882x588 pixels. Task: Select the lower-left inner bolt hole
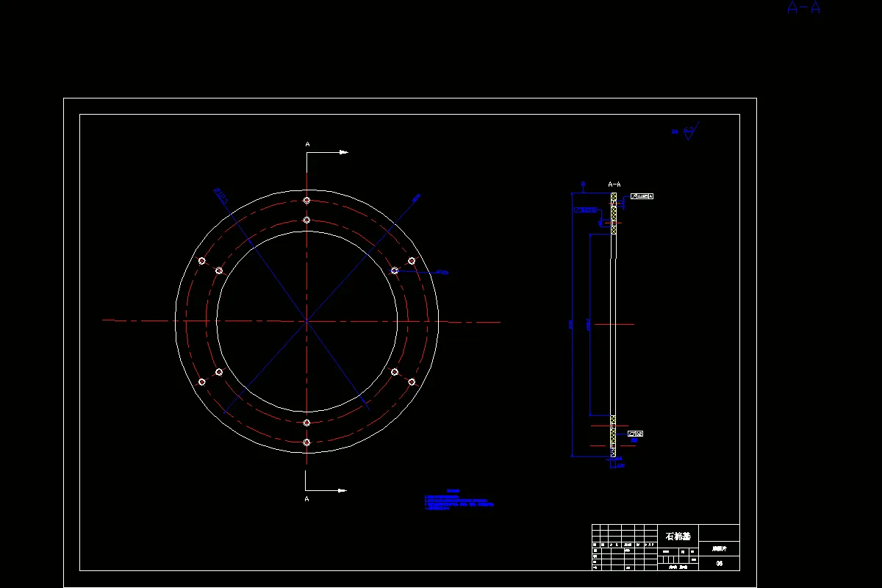click(219, 372)
